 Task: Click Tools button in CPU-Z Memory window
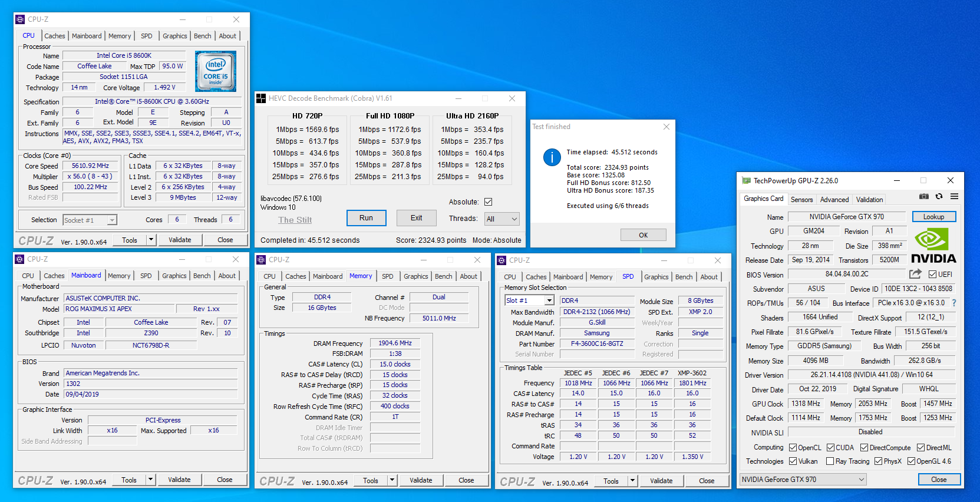coord(371,480)
